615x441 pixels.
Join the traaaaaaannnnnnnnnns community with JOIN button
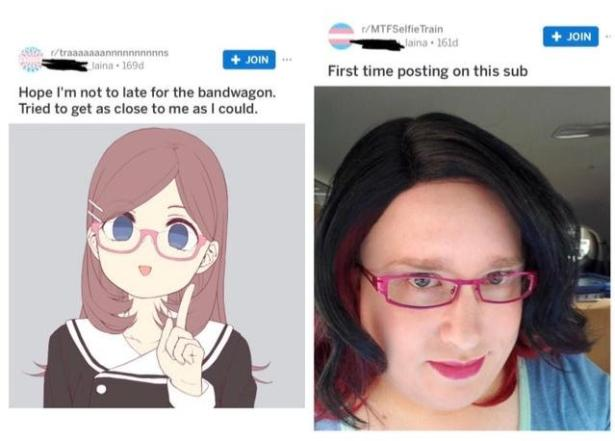point(249,60)
